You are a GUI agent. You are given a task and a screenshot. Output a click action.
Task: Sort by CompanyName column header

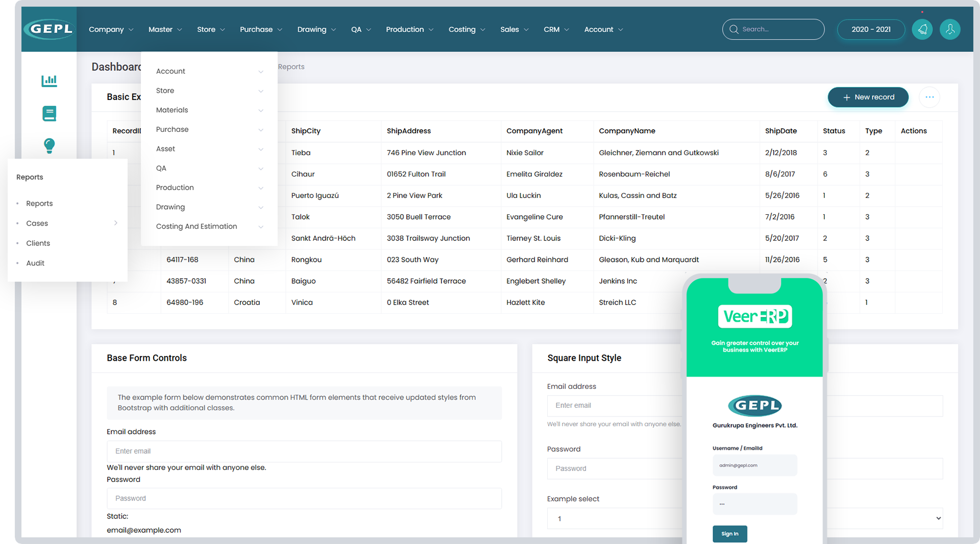(627, 131)
